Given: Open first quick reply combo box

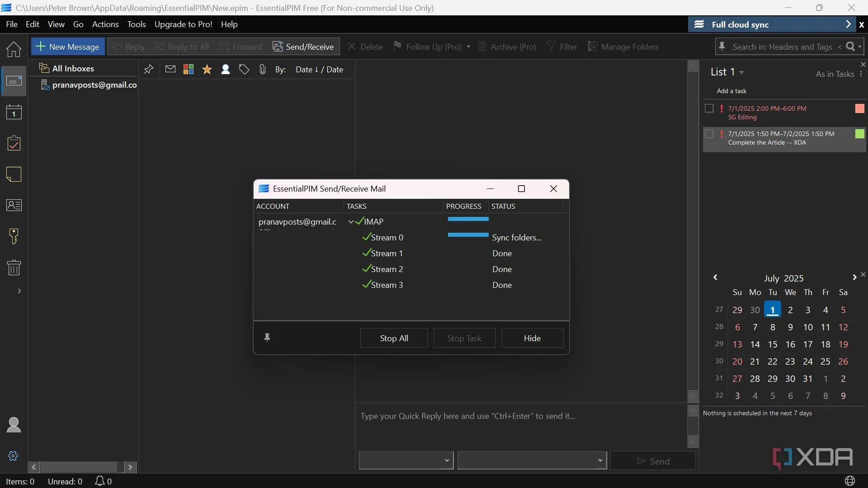Looking at the screenshot, I should 406,460.
